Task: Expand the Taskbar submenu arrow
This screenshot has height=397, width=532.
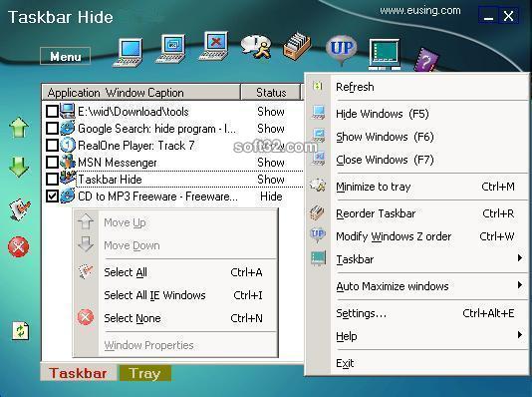Action: tap(519, 258)
